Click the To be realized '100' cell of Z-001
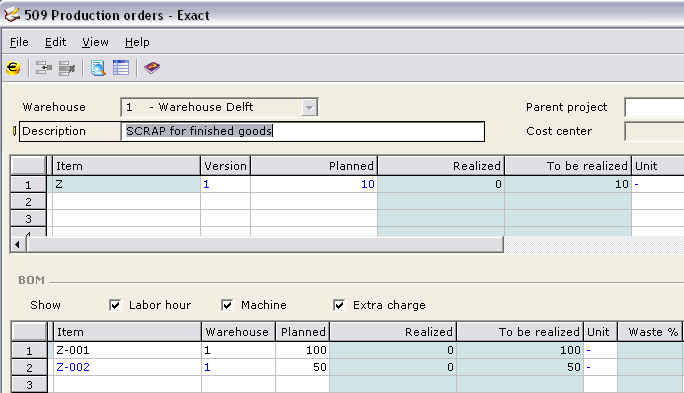The width and height of the screenshot is (684, 393). pyautogui.click(x=520, y=350)
